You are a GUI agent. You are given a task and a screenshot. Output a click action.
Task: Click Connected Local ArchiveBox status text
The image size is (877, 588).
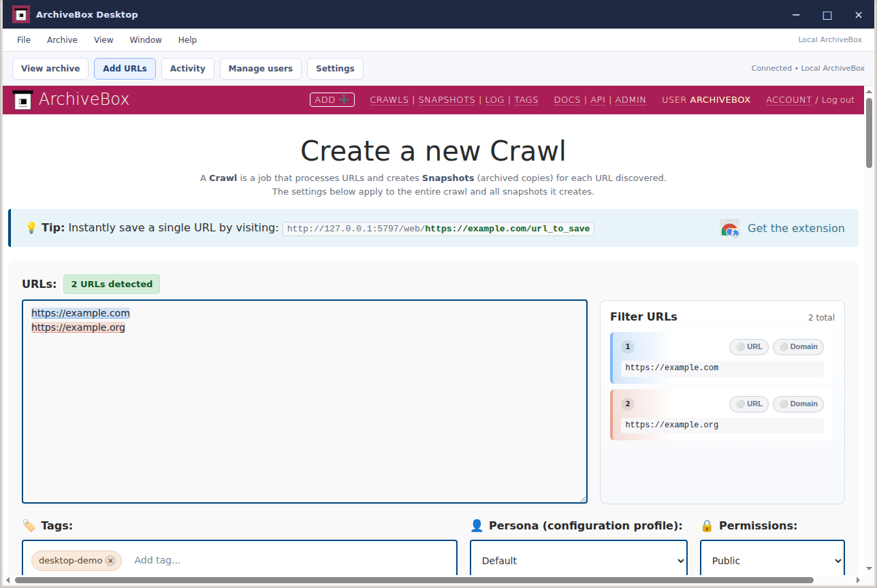point(808,68)
